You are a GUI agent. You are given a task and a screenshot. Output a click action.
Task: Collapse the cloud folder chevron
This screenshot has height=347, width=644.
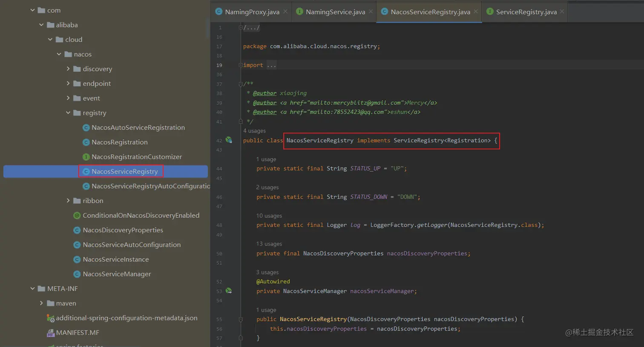50,40
